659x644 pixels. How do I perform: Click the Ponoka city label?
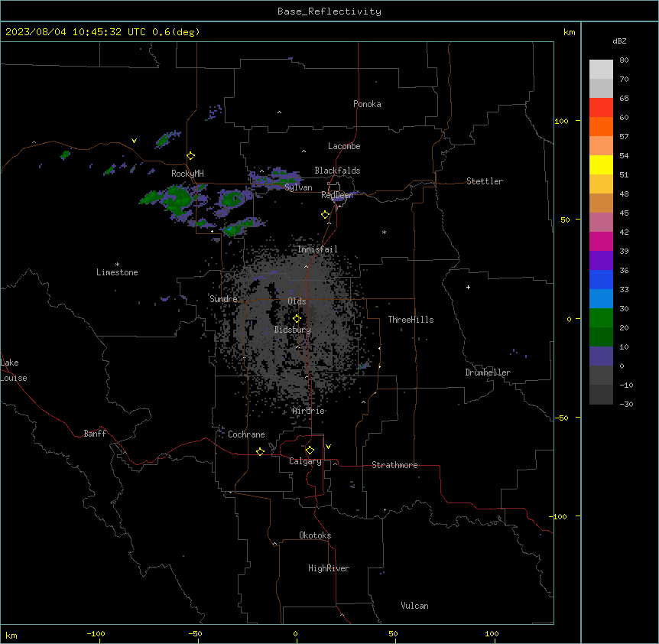coord(367,104)
